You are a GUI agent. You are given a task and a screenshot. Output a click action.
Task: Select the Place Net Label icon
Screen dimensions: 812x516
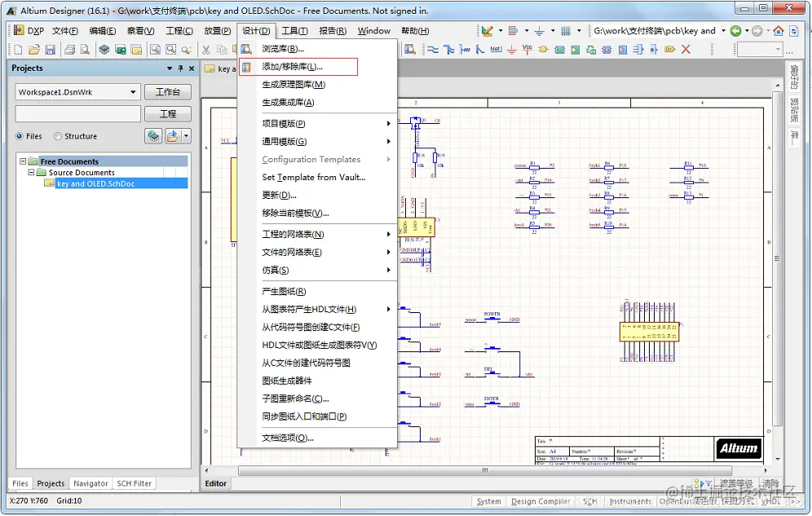point(496,50)
